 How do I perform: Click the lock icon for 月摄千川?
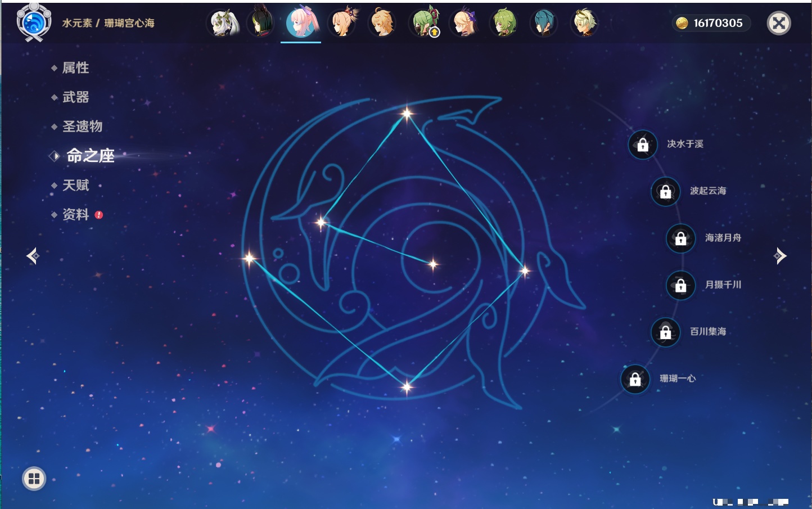click(680, 285)
